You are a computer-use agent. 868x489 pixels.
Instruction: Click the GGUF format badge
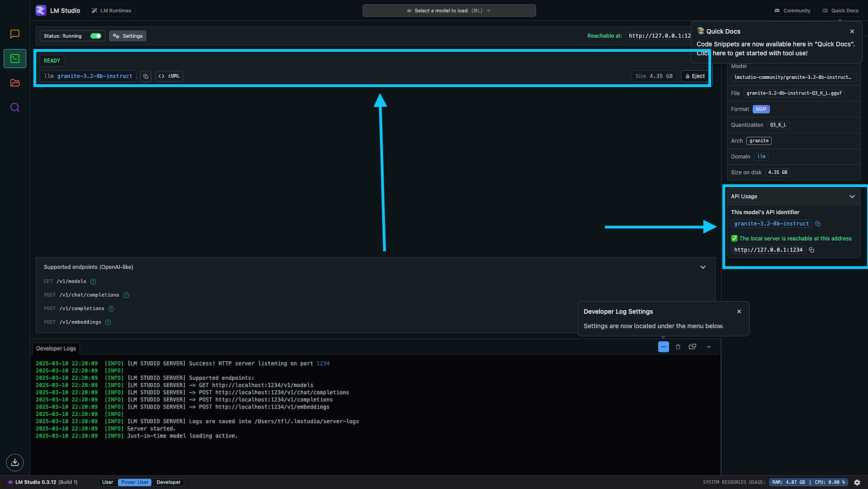tap(761, 109)
